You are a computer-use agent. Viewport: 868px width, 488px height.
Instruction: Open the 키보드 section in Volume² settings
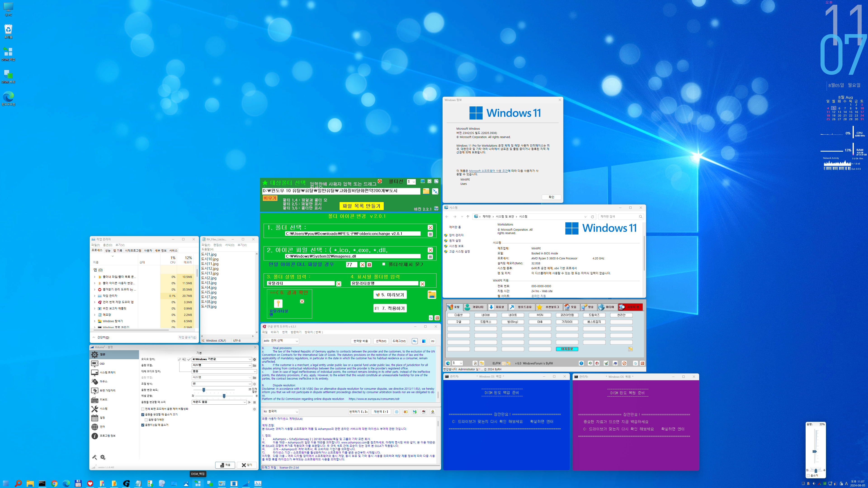[x=114, y=400]
